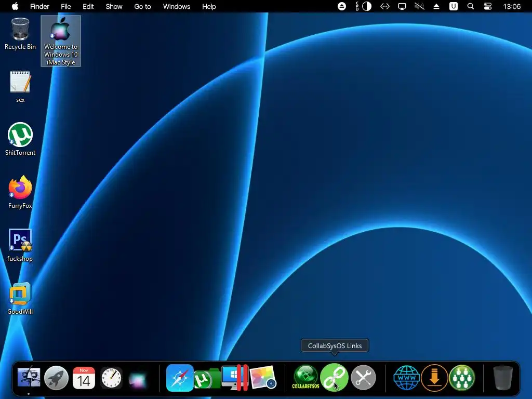
Task: Click the orange download arrow dock icon
Action: [434, 377]
